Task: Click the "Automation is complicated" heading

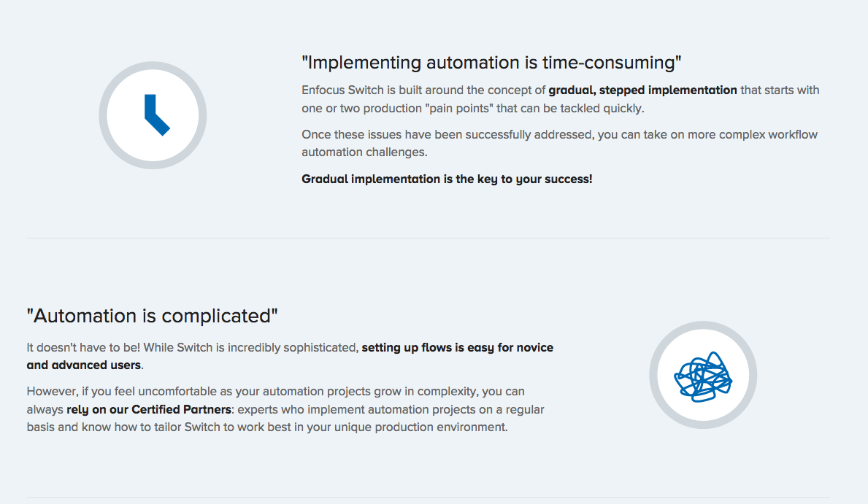Action: pyautogui.click(x=153, y=316)
